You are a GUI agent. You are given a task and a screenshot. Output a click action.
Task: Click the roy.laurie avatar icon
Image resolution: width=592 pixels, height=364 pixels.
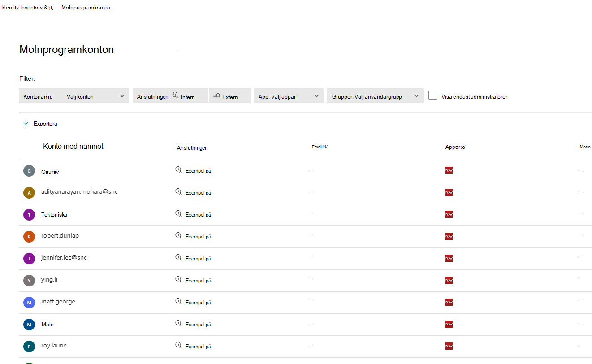[x=29, y=347]
